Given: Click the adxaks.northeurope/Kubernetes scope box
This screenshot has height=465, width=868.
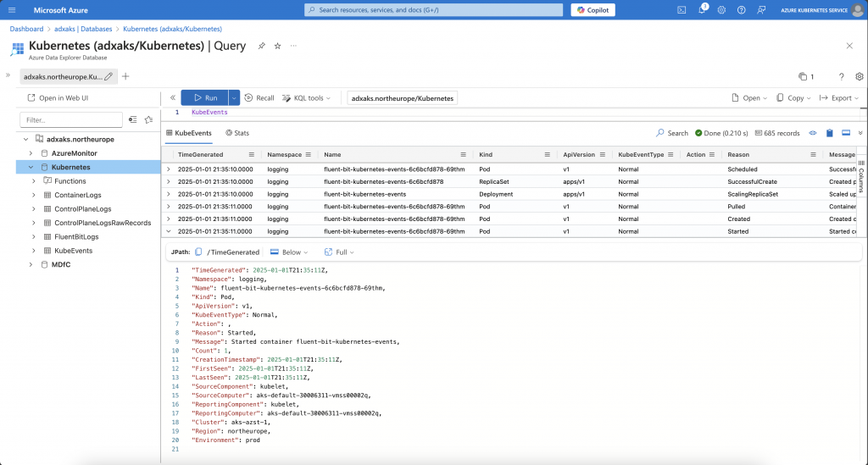Looking at the screenshot, I should [x=402, y=98].
